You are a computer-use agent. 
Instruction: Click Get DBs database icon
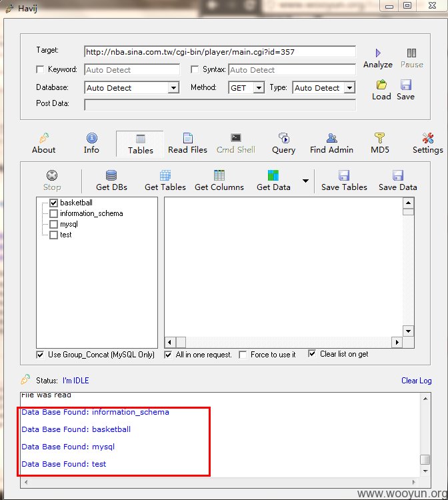(111, 175)
